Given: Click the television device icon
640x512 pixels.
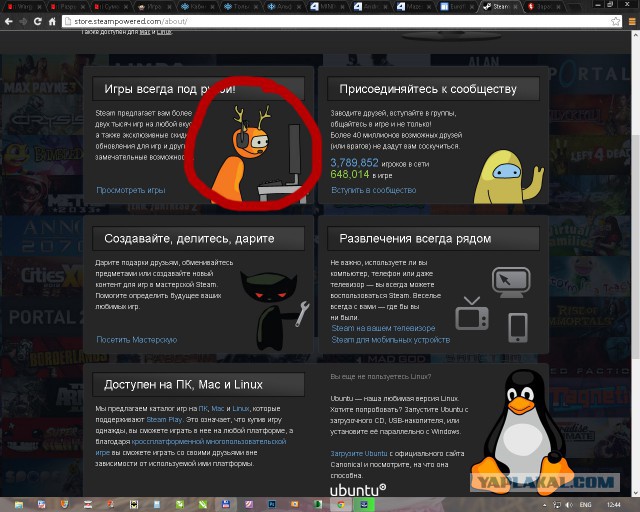Looking at the screenshot, I should [x=472, y=314].
